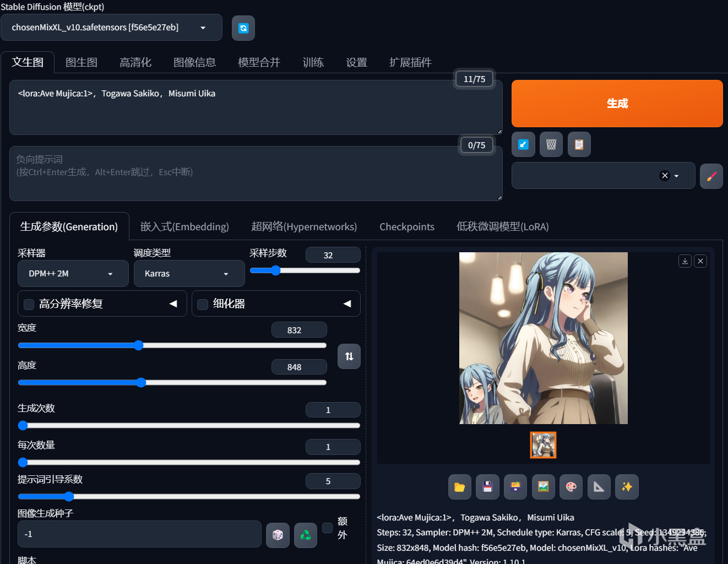Click the 生成次数 slider handle
Screen dimensions: 728x564
click(x=23, y=425)
